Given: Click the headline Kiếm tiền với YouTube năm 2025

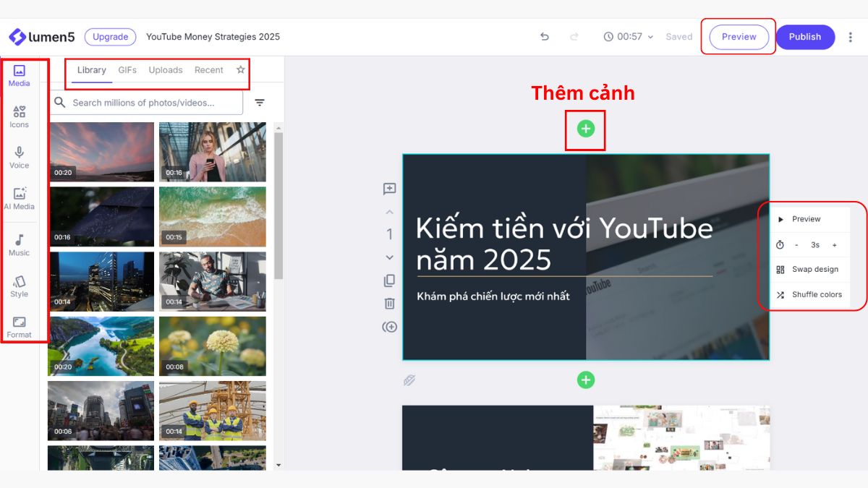Looking at the screenshot, I should [564, 244].
